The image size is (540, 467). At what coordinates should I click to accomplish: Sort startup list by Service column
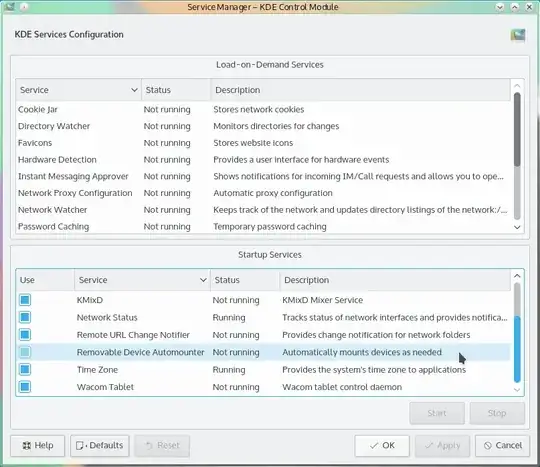[x=142, y=280]
